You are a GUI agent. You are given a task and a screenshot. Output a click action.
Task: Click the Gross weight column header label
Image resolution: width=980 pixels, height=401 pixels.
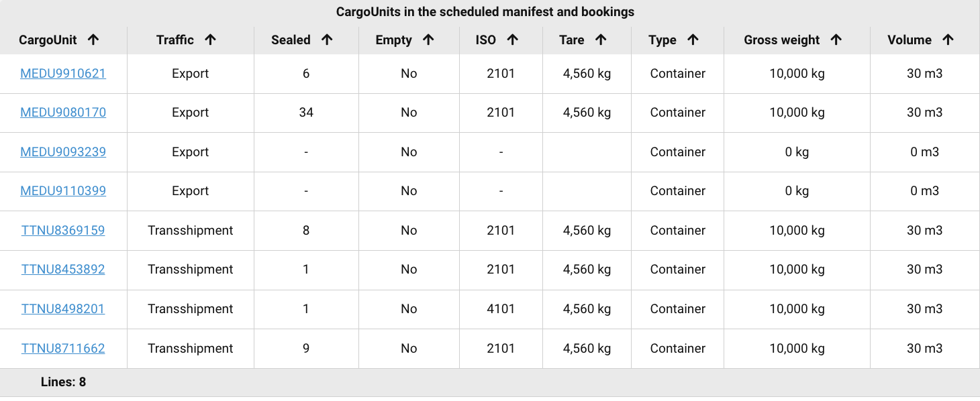pos(782,40)
